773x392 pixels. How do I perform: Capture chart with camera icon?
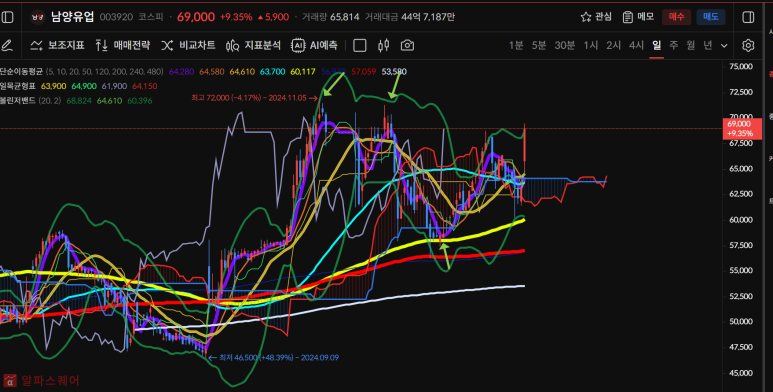pyautogui.click(x=407, y=45)
